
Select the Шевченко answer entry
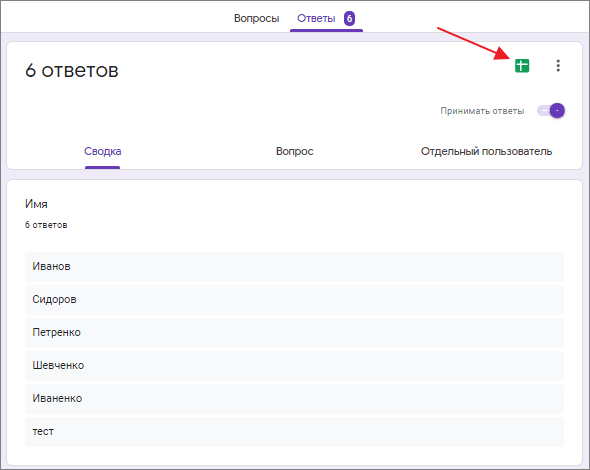[294, 366]
